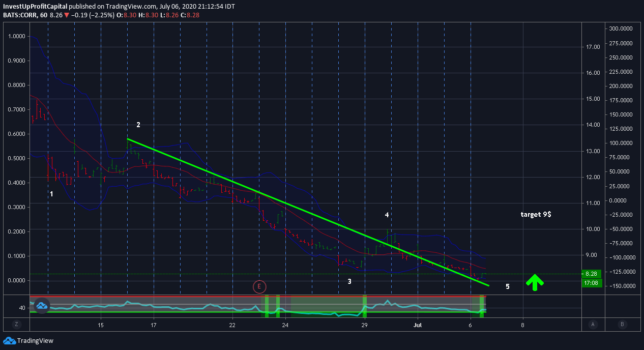Select the green descending trendline
The height and width of the screenshot is (350, 644).
pos(308,212)
